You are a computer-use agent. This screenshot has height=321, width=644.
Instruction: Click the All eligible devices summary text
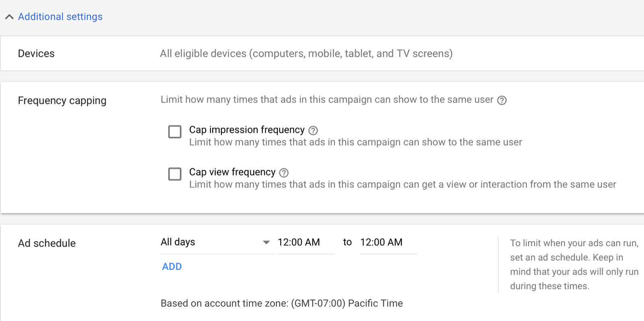(x=306, y=53)
